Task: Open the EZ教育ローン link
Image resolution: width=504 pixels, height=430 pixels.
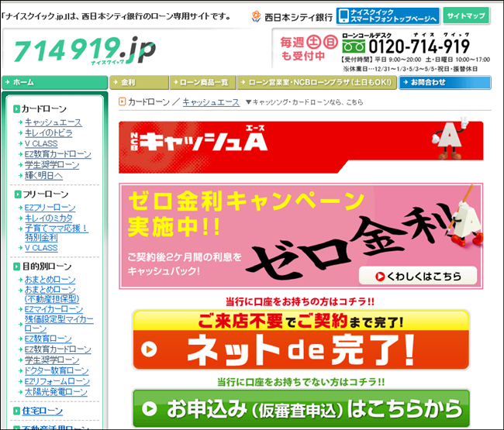Action: [48, 339]
